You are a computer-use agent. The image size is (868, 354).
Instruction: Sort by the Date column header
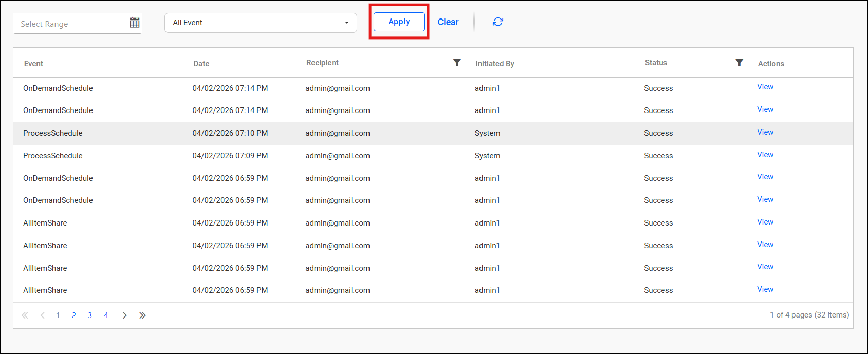(x=201, y=64)
